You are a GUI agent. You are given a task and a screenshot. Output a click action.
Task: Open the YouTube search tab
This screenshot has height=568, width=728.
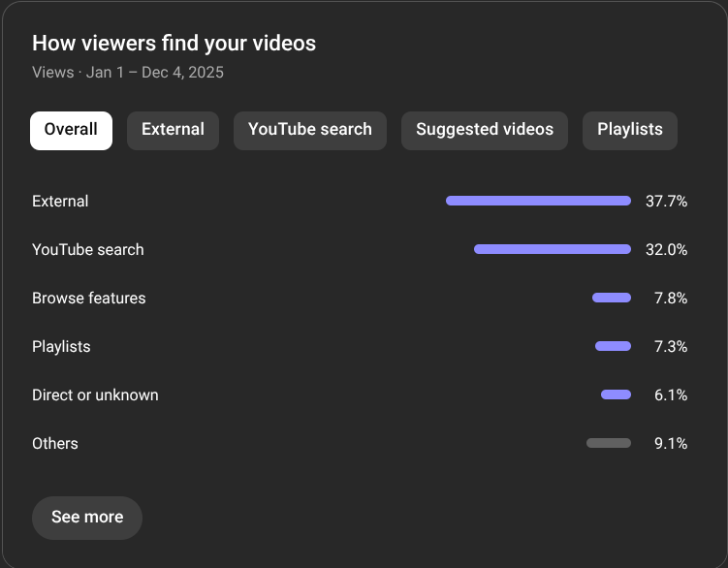click(309, 130)
